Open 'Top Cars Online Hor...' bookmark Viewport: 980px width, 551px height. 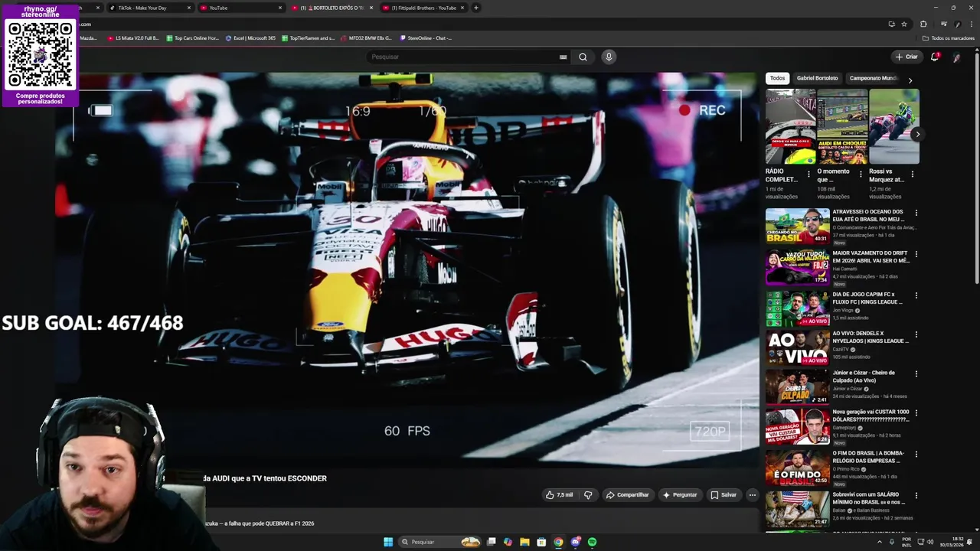(x=192, y=37)
